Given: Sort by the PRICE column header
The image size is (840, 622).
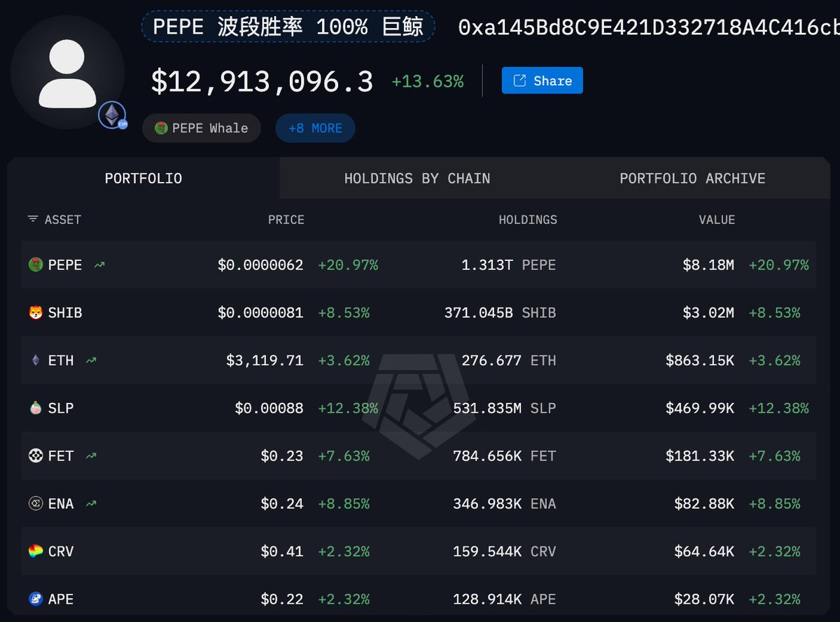Looking at the screenshot, I should [x=286, y=220].
